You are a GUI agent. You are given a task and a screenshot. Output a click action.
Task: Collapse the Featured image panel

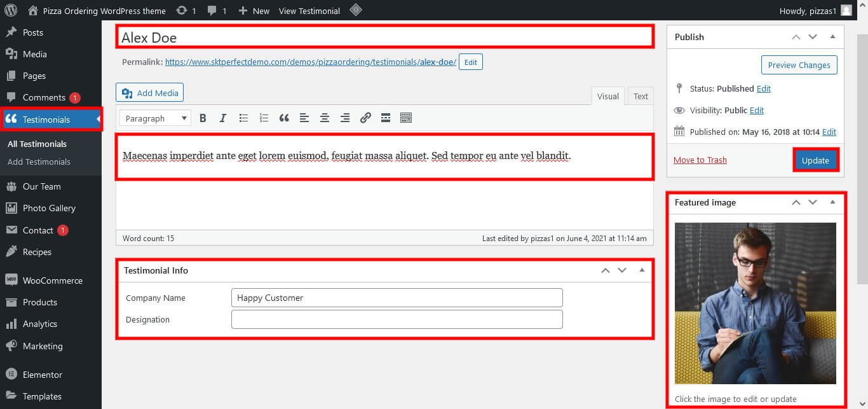point(832,202)
